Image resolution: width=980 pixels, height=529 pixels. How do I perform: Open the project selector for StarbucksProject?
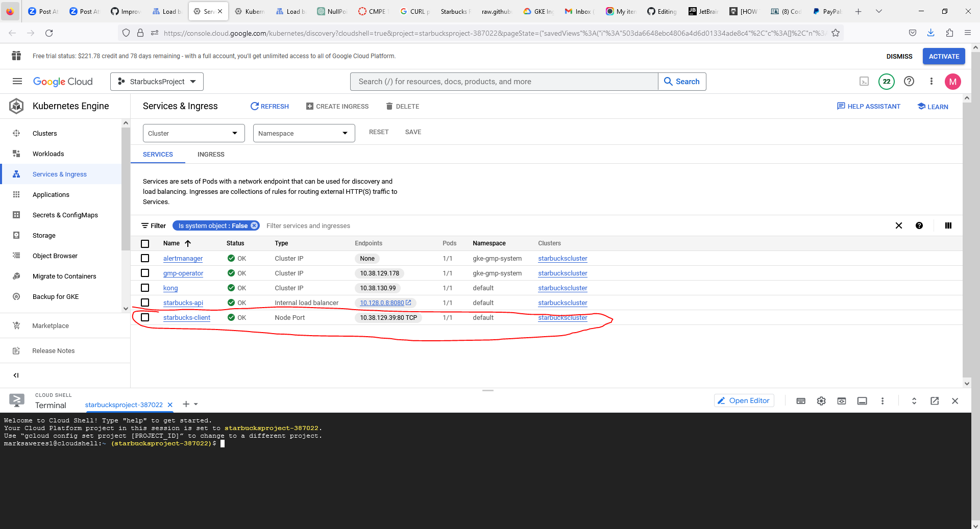pyautogui.click(x=156, y=81)
